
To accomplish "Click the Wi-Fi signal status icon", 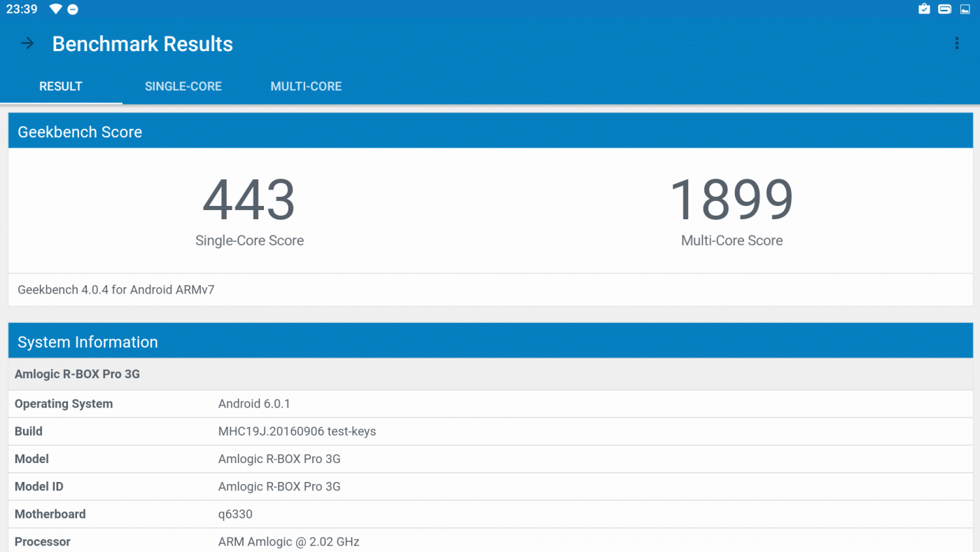I will tap(55, 9).
